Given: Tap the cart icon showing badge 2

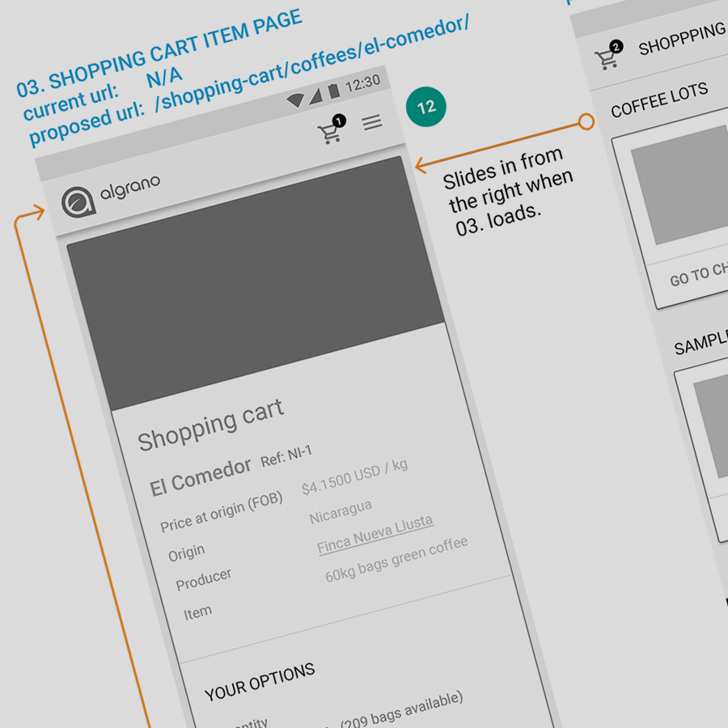Looking at the screenshot, I should point(608,57).
